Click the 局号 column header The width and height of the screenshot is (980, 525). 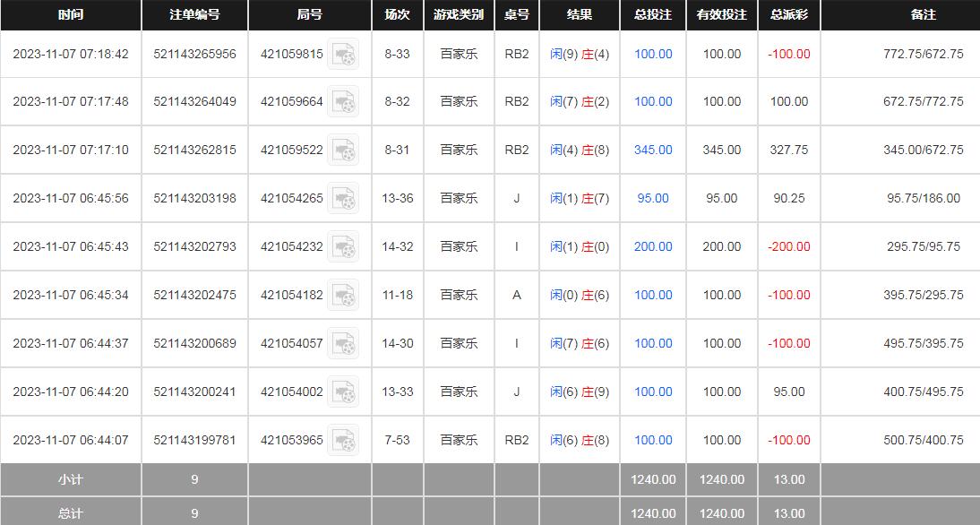coord(310,15)
